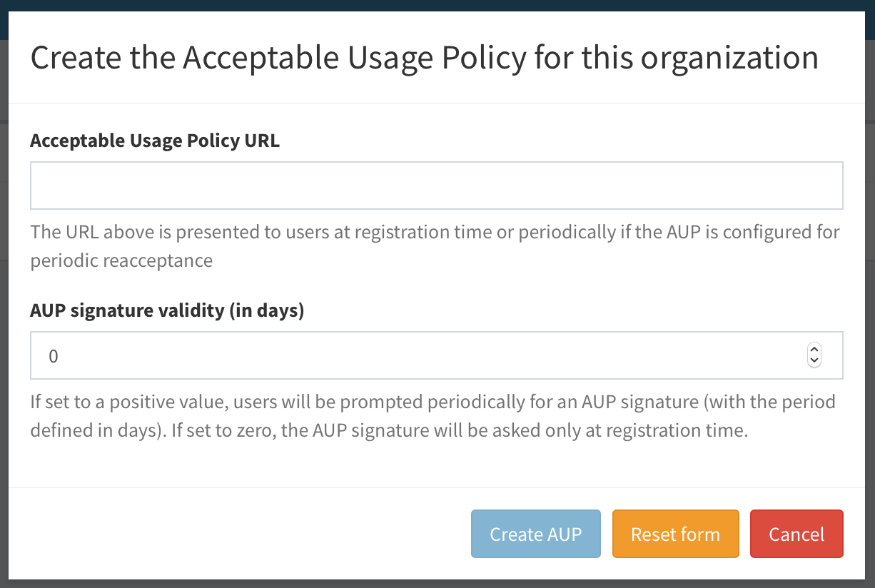The height and width of the screenshot is (588, 875).
Task: Focus the AUP signature validity number field
Action: coord(437,355)
